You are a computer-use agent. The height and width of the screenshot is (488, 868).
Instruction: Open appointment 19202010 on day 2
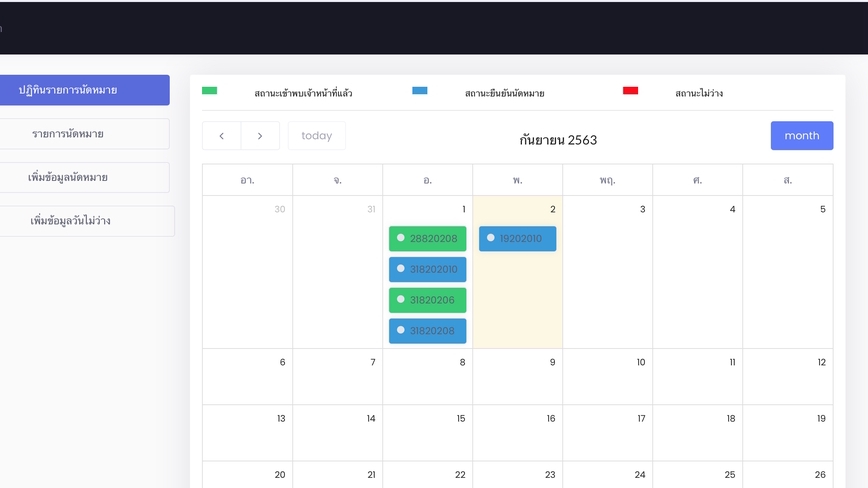tap(518, 238)
